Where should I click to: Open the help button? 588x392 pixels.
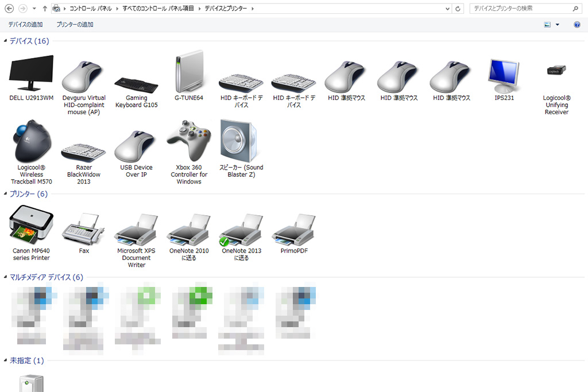point(577,25)
